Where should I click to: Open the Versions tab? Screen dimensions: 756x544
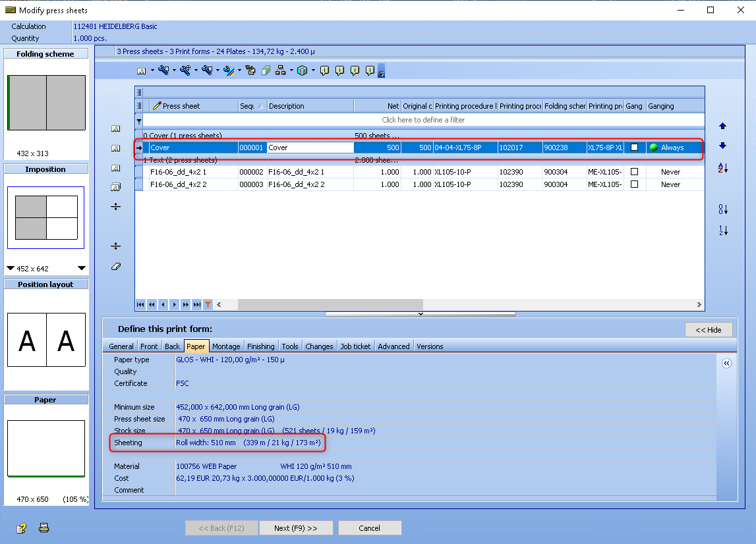click(430, 346)
